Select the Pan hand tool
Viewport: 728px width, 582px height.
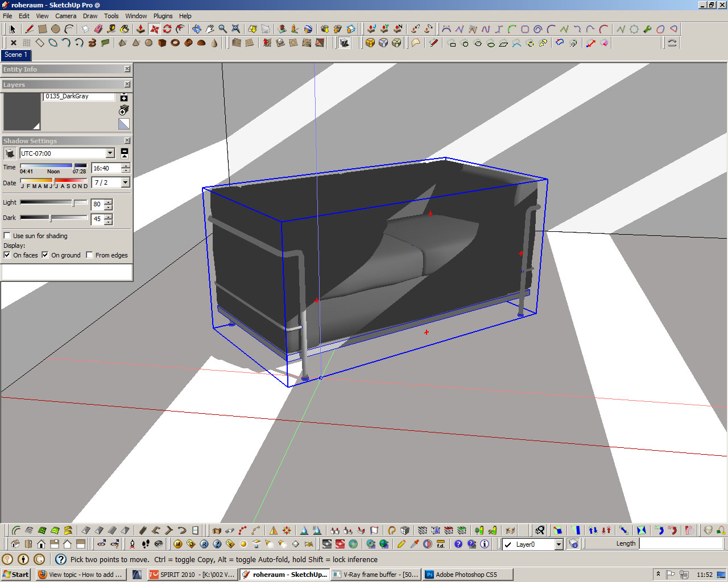point(209,29)
